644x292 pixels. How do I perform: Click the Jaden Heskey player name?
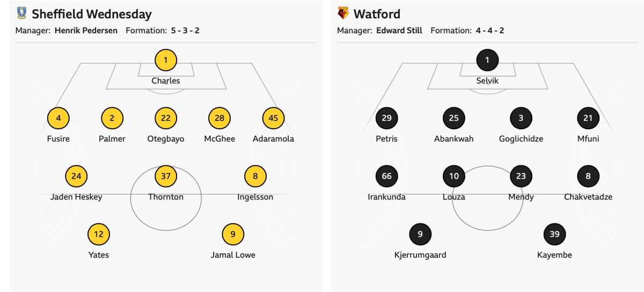(76, 197)
